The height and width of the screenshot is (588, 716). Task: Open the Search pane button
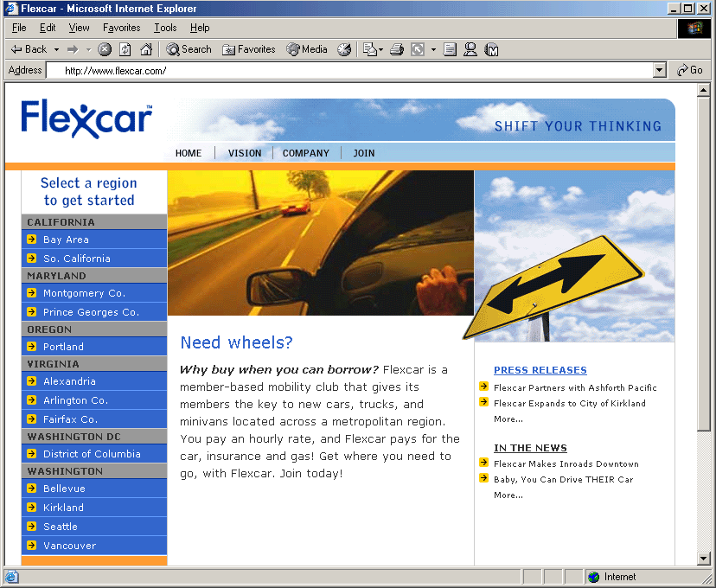point(189,49)
